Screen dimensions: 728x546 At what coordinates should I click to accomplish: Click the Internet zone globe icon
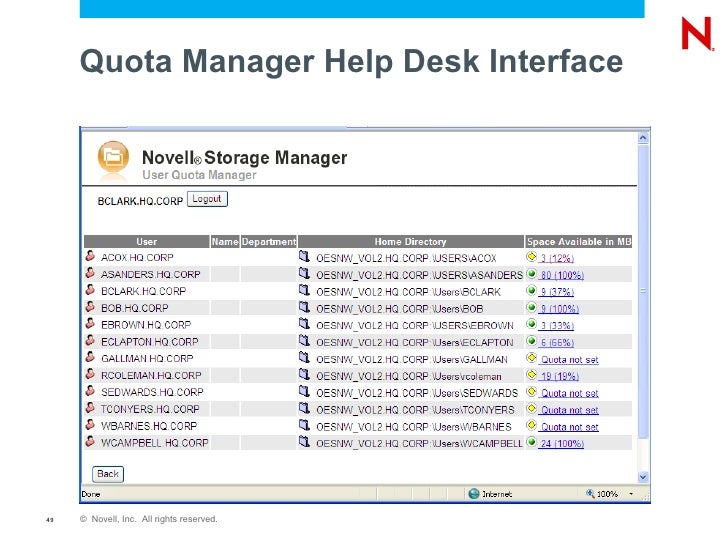point(474,494)
